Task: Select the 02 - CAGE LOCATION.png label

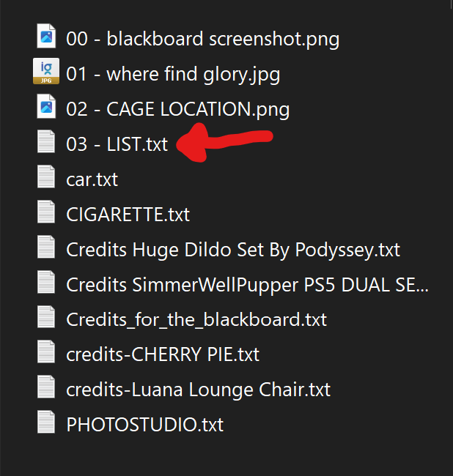Action: [177, 109]
